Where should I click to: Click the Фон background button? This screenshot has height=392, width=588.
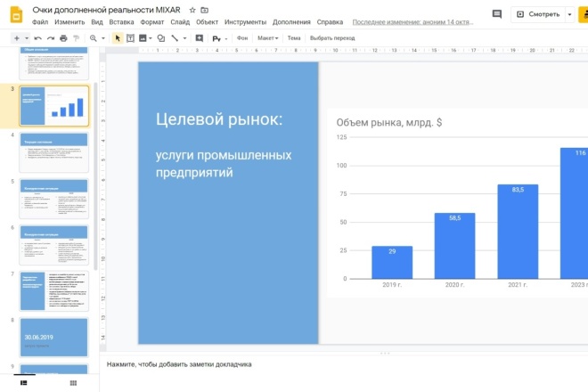(242, 38)
